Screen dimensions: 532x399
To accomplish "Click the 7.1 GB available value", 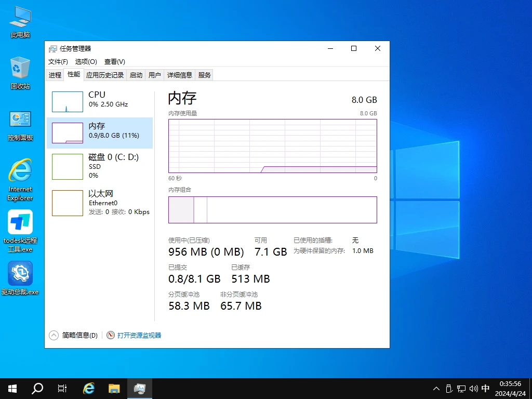I will (271, 252).
